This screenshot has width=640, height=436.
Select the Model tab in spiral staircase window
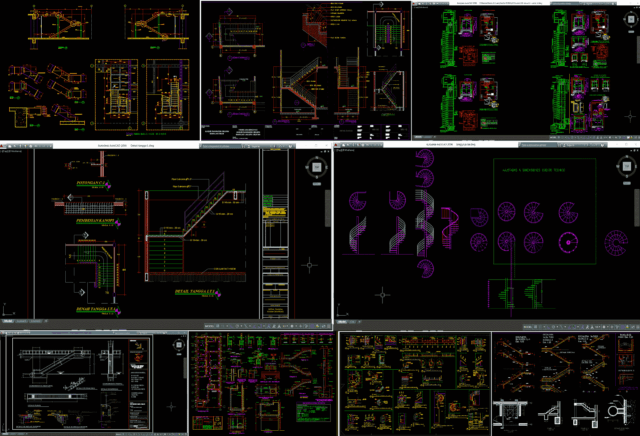pyautogui.click(x=343, y=323)
